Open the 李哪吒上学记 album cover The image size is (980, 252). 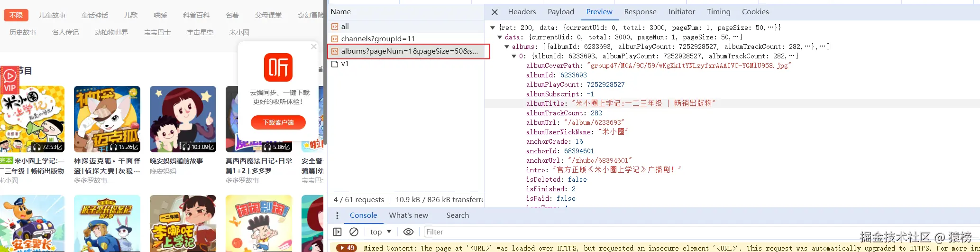point(183,224)
